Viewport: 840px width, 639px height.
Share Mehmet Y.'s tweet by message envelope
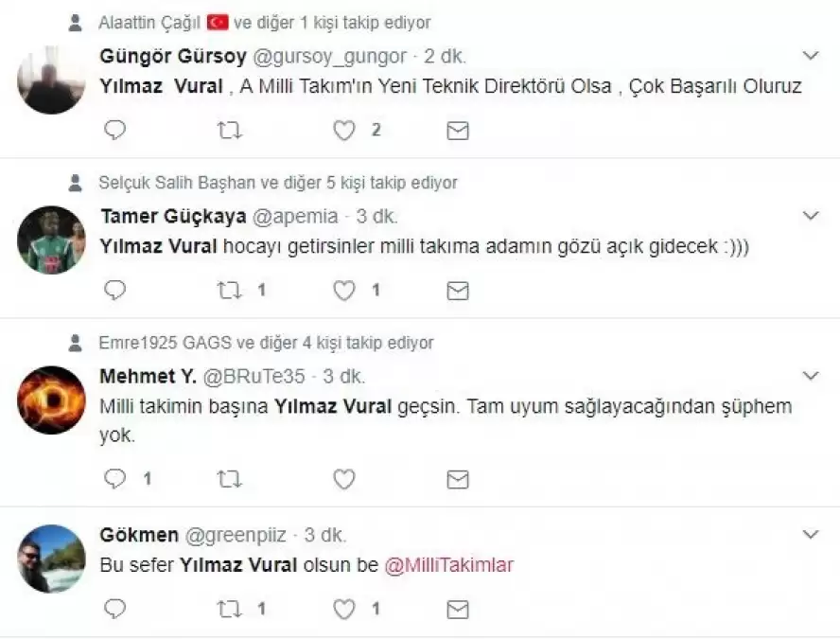point(458,479)
